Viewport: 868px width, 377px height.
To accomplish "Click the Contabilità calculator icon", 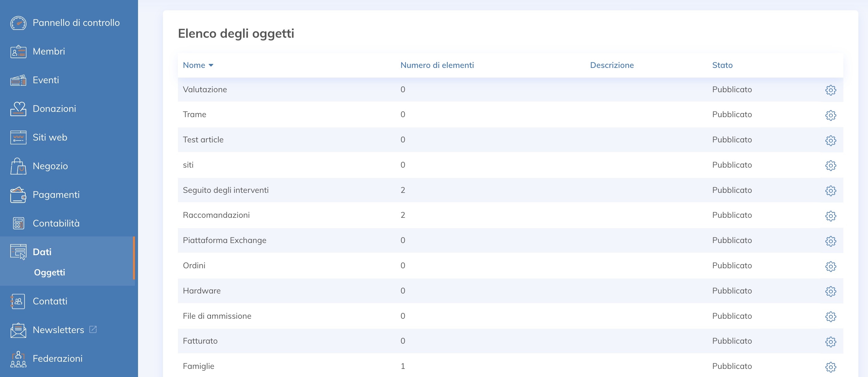I will (x=18, y=223).
